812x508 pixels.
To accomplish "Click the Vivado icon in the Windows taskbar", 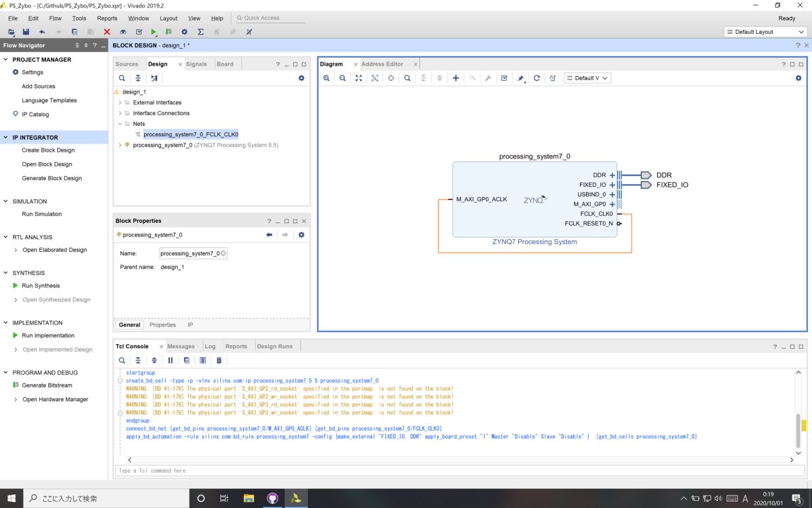I will pos(296,498).
